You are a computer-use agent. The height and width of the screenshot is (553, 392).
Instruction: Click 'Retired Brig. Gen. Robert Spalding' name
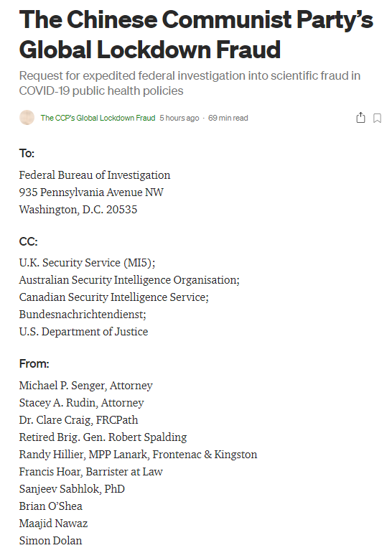(103, 437)
